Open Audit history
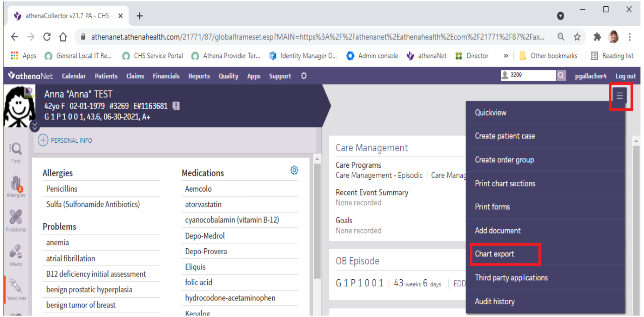Viewport: 644px width, 317px height. click(545, 302)
